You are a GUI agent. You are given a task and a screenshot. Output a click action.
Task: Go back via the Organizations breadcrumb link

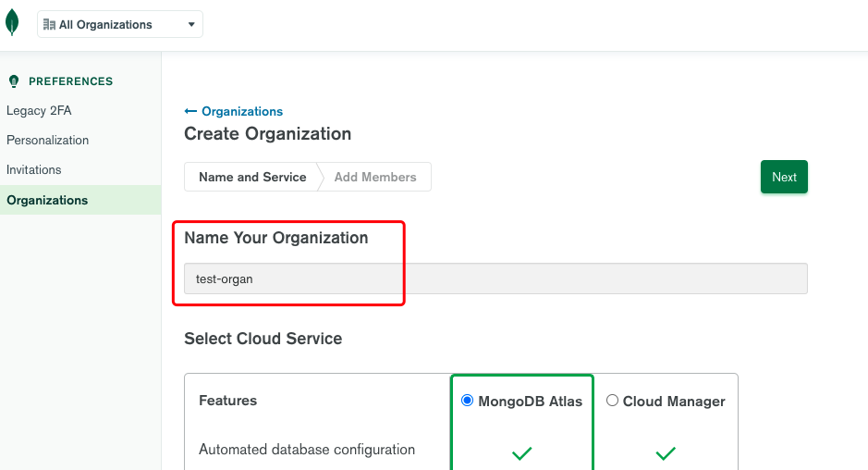(x=242, y=111)
